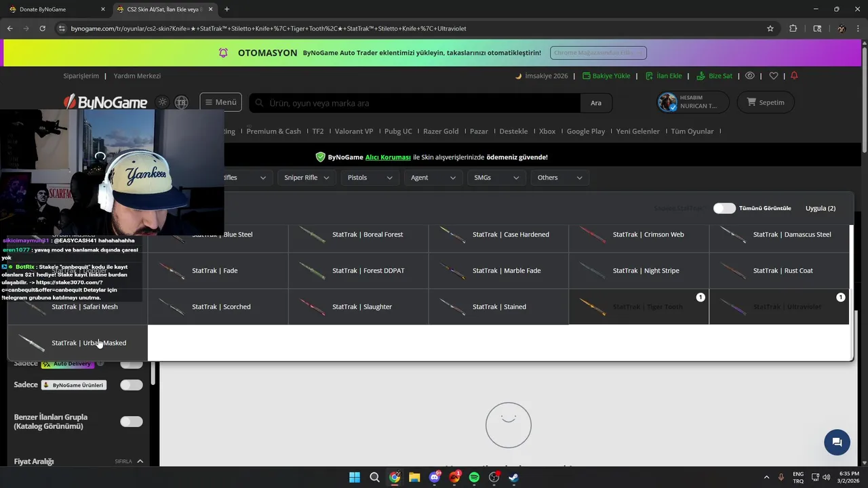Select StatTrak Urban Masked option

[x=78, y=343]
